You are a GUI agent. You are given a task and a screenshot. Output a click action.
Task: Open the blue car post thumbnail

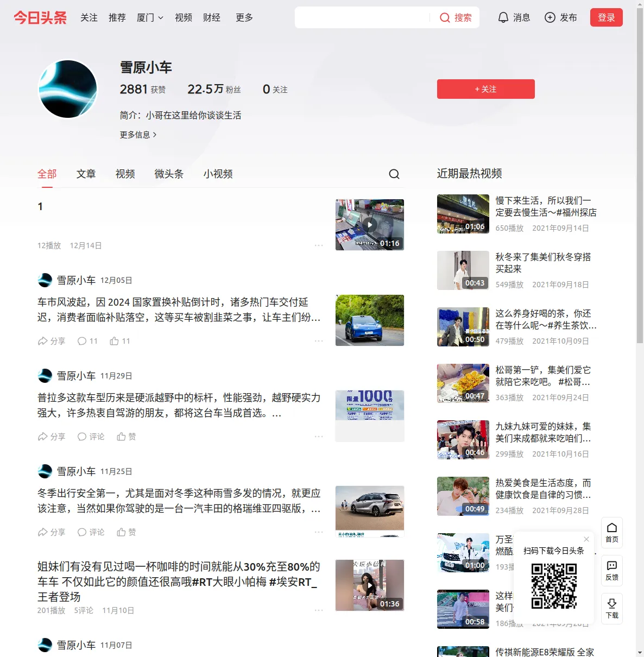tap(370, 320)
